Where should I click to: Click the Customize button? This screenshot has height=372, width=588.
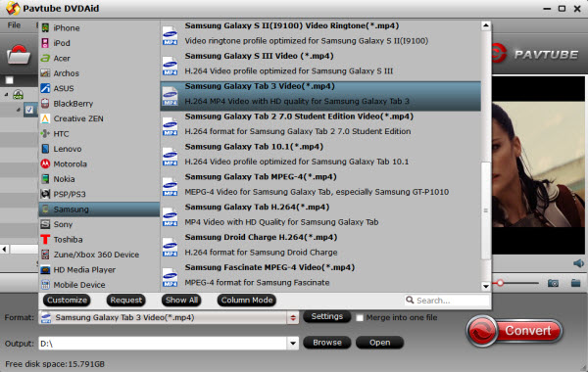[x=67, y=301]
